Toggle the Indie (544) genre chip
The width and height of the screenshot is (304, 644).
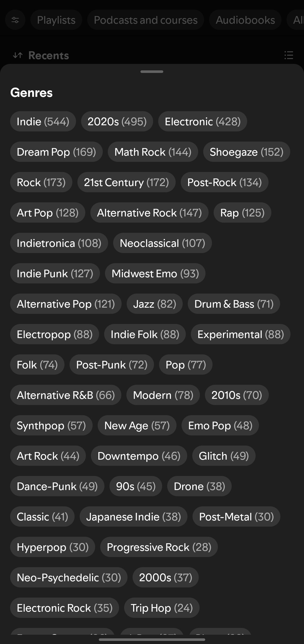pyautogui.click(x=43, y=122)
